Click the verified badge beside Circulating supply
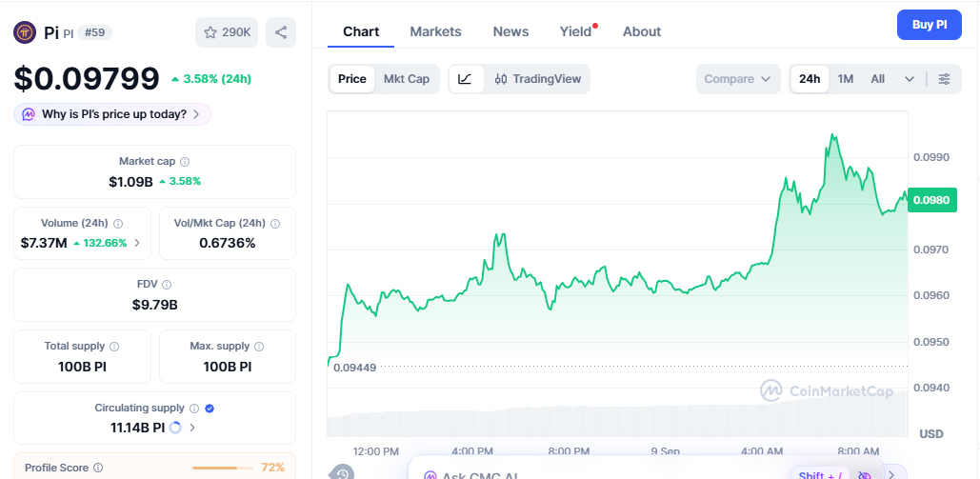This screenshot has height=479, width=980. click(210, 409)
